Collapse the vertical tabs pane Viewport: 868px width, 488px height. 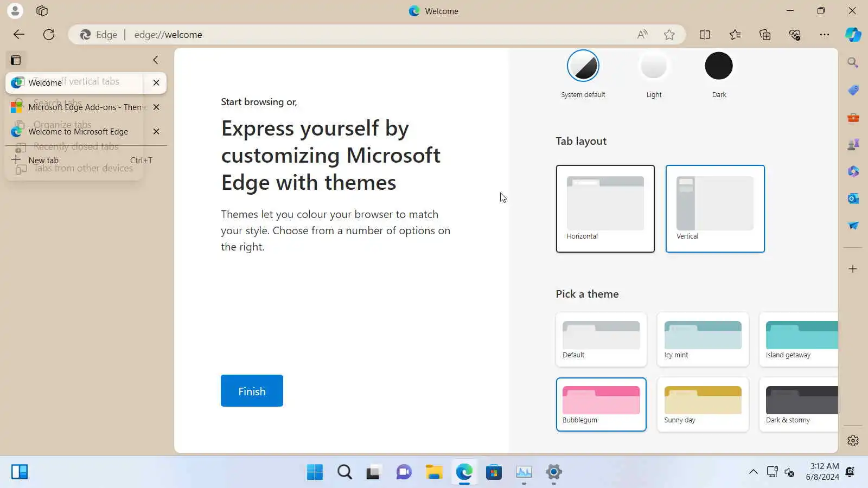click(x=156, y=60)
